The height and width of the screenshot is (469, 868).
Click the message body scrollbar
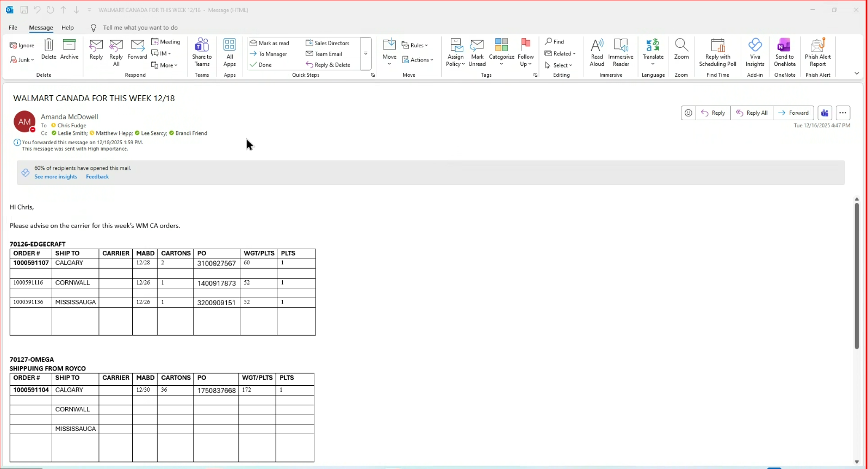(x=857, y=276)
